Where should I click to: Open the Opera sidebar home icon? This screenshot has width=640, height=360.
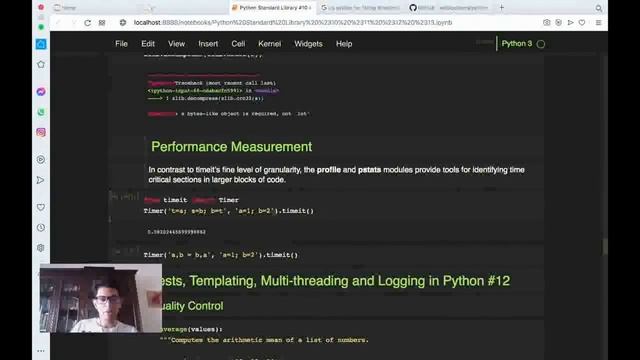point(41,44)
